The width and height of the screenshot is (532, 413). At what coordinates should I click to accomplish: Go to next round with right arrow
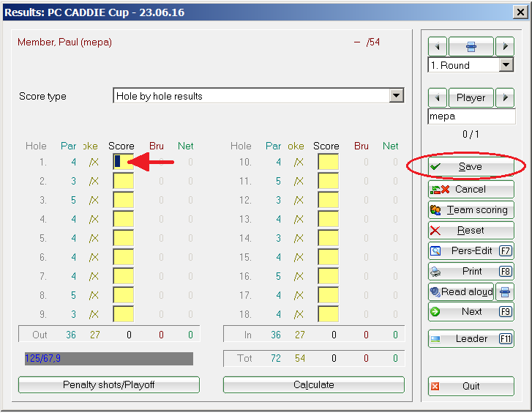[x=505, y=46]
